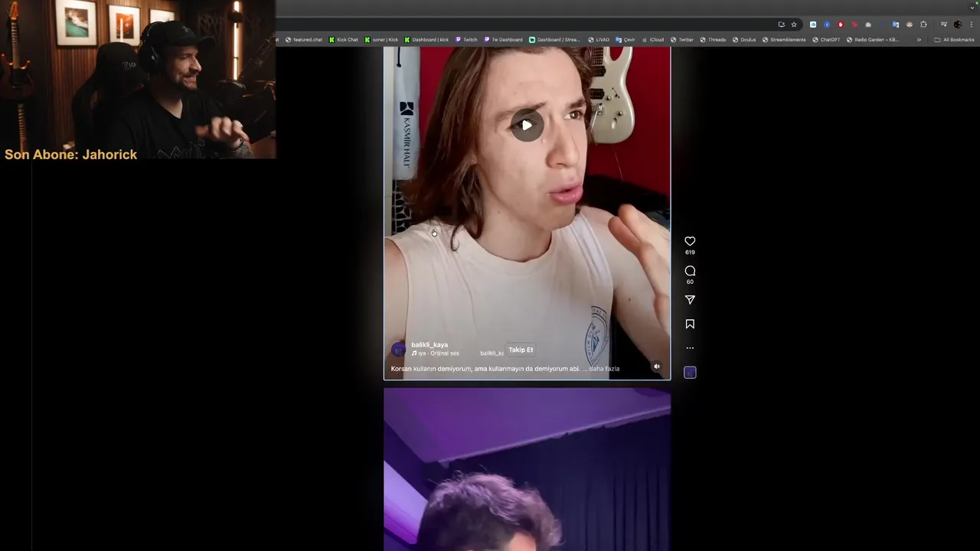Screen dimensions: 980x551
Task: Open balikli_kaya profile avatar
Action: coord(398,350)
